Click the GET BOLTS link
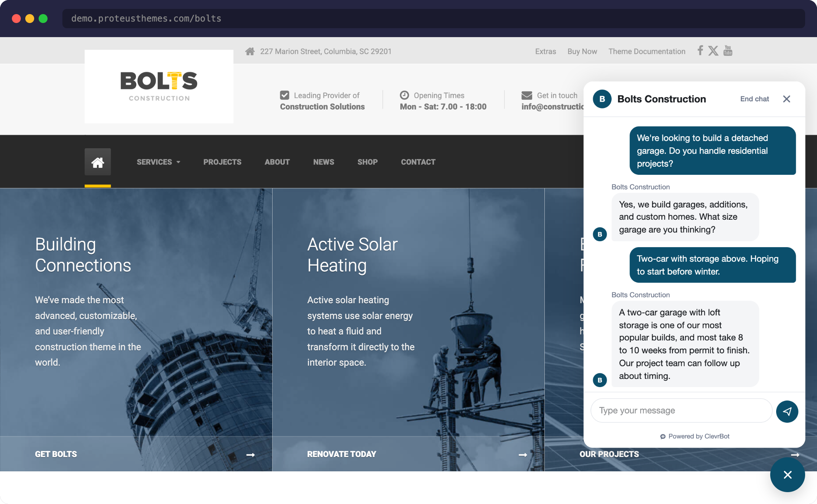Screen dimensions: 817x504 (x=56, y=454)
